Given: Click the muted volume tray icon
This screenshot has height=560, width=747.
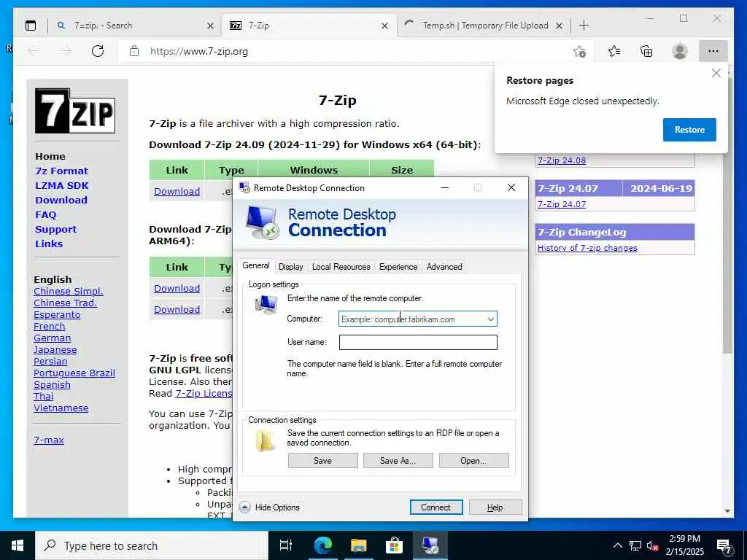Looking at the screenshot, I should [653, 545].
